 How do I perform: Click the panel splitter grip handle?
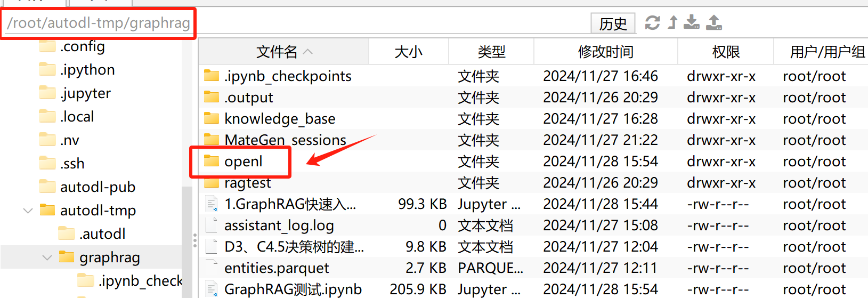pyautogui.click(x=195, y=241)
